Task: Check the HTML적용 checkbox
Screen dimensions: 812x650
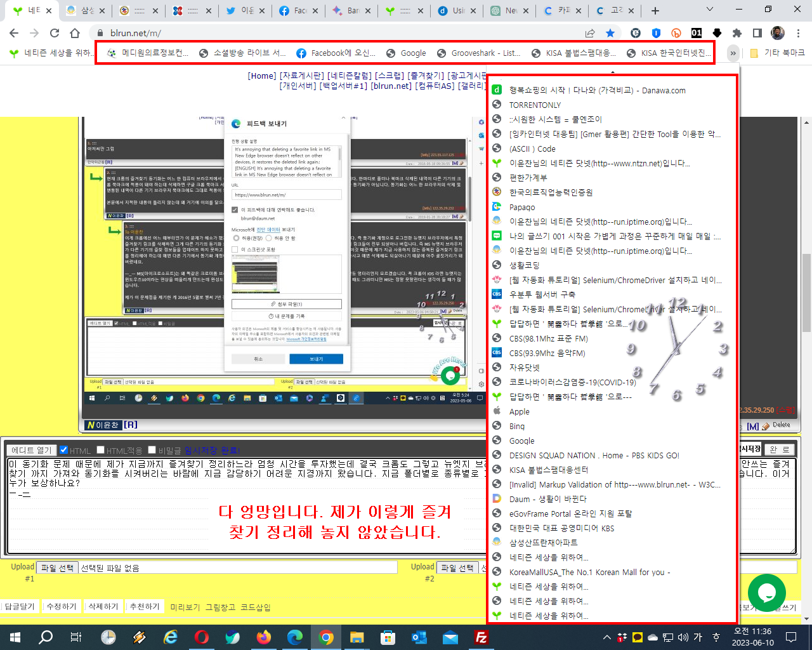Action: (x=100, y=450)
